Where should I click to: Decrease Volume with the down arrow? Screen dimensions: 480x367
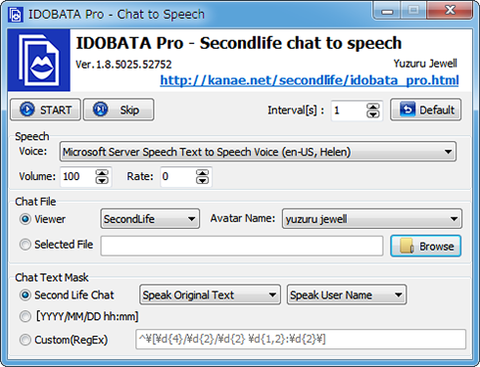102,180
